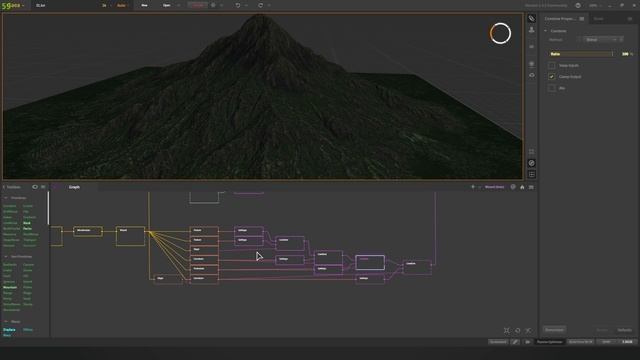Toggle the eye icon in viewport side toolbar
This screenshot has width=640, height=360.
tap(531, 75)
